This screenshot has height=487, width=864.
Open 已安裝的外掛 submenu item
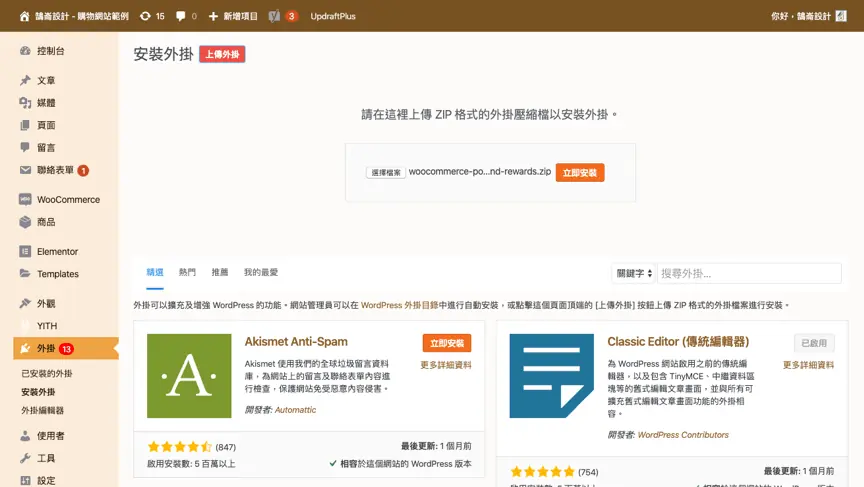tap(47, 374)
